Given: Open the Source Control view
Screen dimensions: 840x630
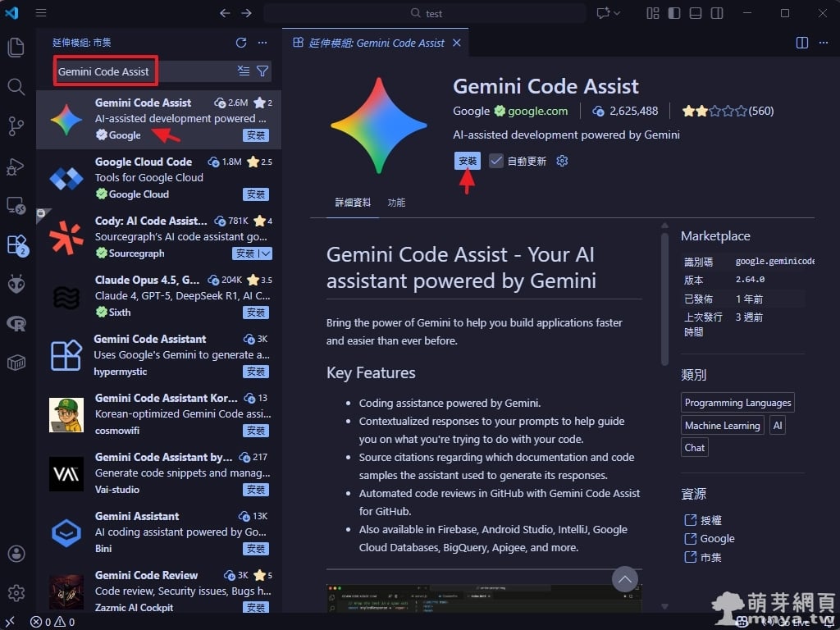Looking at the screenshot, I should 16,126.
